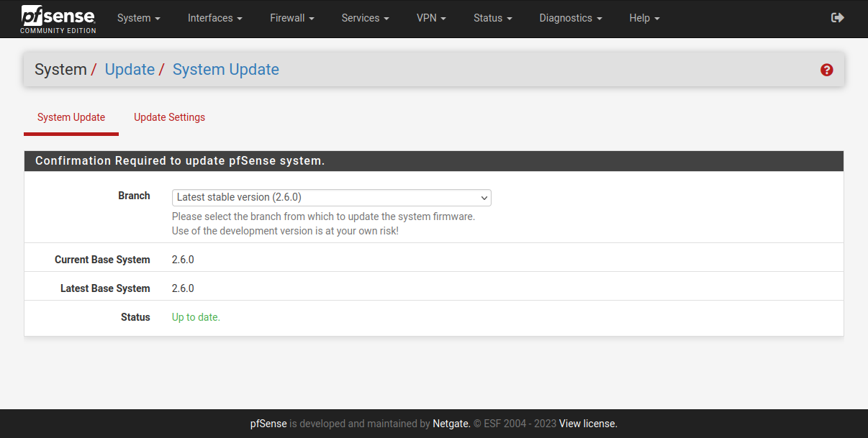The width and height of the screenshot is (868, 438).
Task: Click the Update breadcrumb link
Action: [x=130, y=70]
